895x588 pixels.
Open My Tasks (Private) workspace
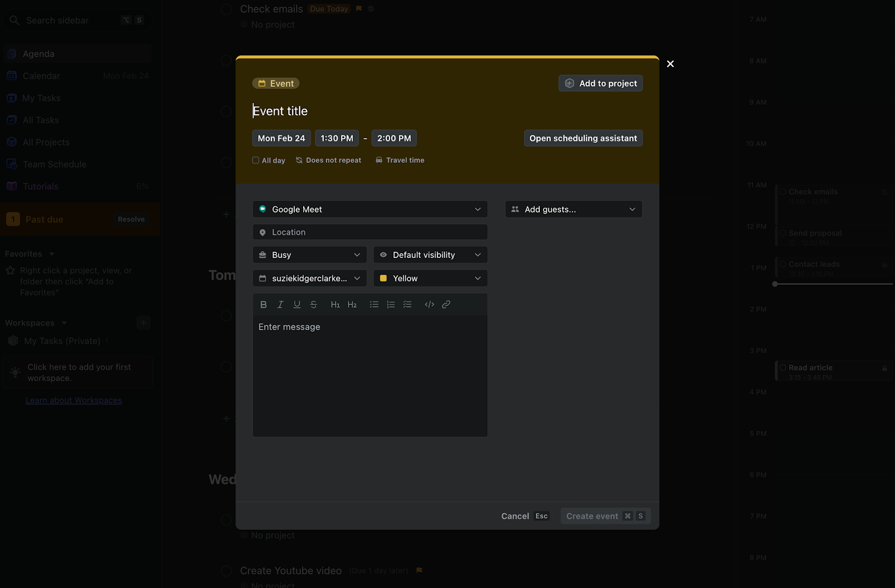tap(62, 341)
